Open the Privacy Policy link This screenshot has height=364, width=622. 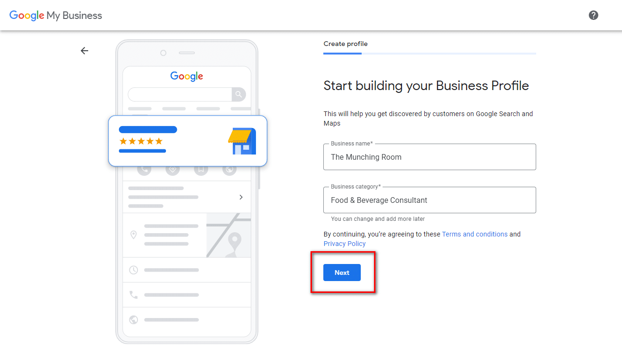click(x=345, y=244)
